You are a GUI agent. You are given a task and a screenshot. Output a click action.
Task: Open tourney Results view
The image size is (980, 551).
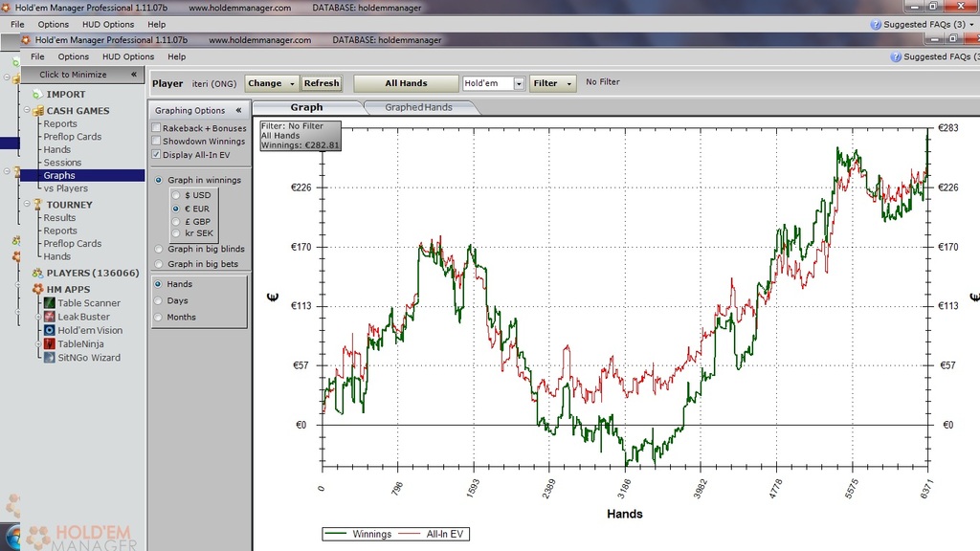(59, 218)
